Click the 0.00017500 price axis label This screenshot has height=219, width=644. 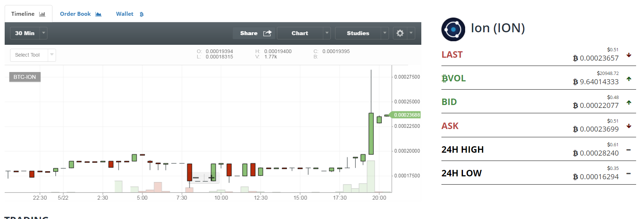point(407,176)
